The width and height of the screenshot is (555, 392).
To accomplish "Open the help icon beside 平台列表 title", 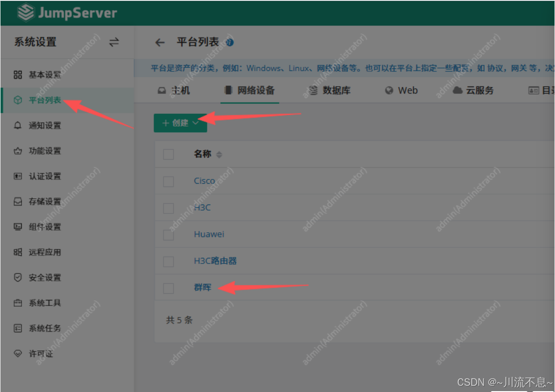I will [x=230, y=43].
